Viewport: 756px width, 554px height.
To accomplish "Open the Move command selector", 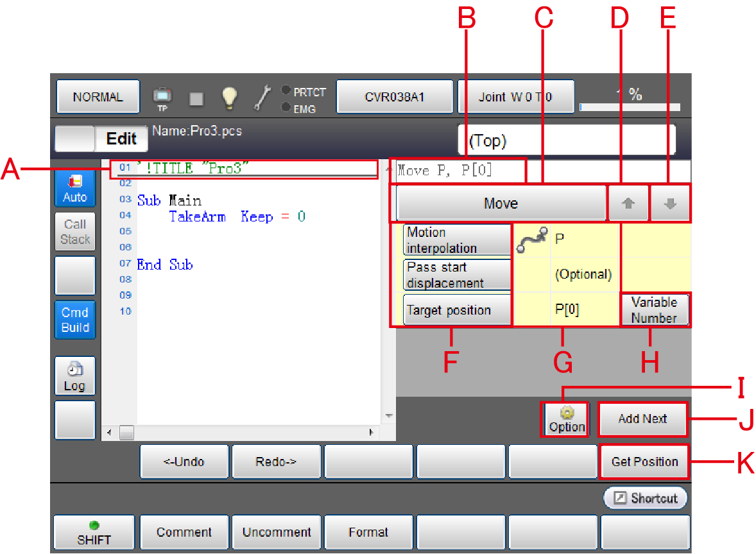I will tap(501, 203).
